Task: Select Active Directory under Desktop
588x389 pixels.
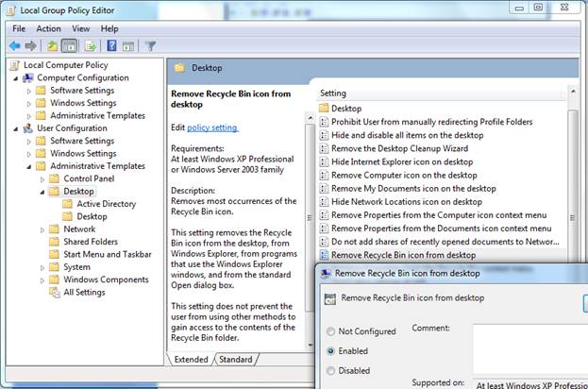Action: 106,204
